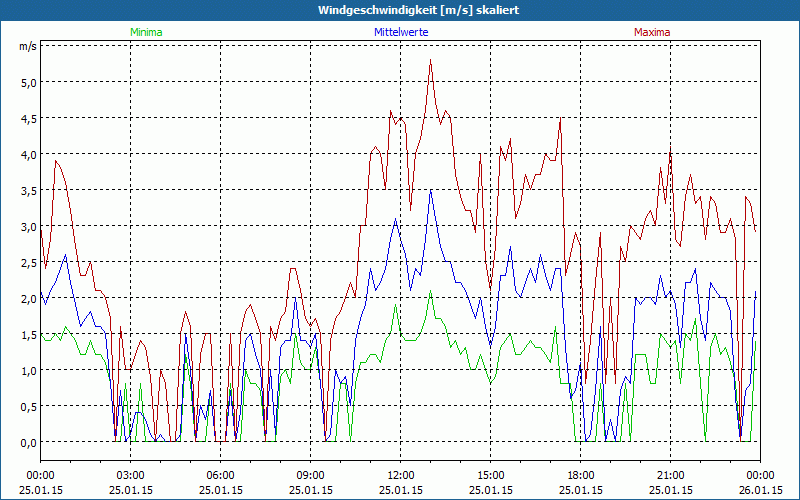Click the red Maxima peak near 13:00

coord(431,60)
